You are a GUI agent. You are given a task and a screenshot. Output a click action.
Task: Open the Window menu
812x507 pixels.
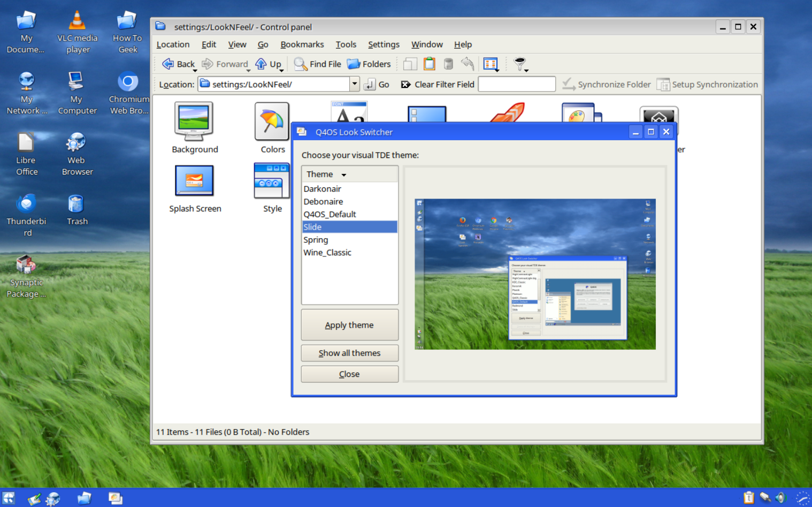click(x=427, y=44)
